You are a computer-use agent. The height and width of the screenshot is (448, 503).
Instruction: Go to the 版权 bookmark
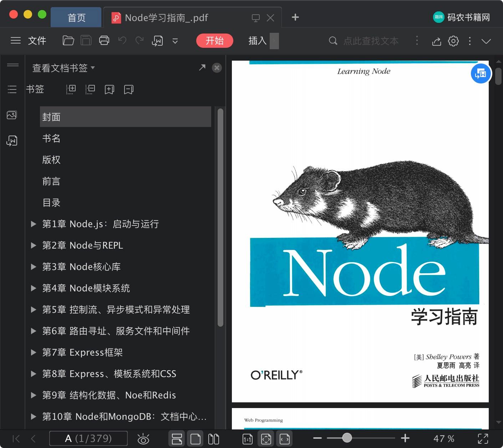tap(51, 160)
